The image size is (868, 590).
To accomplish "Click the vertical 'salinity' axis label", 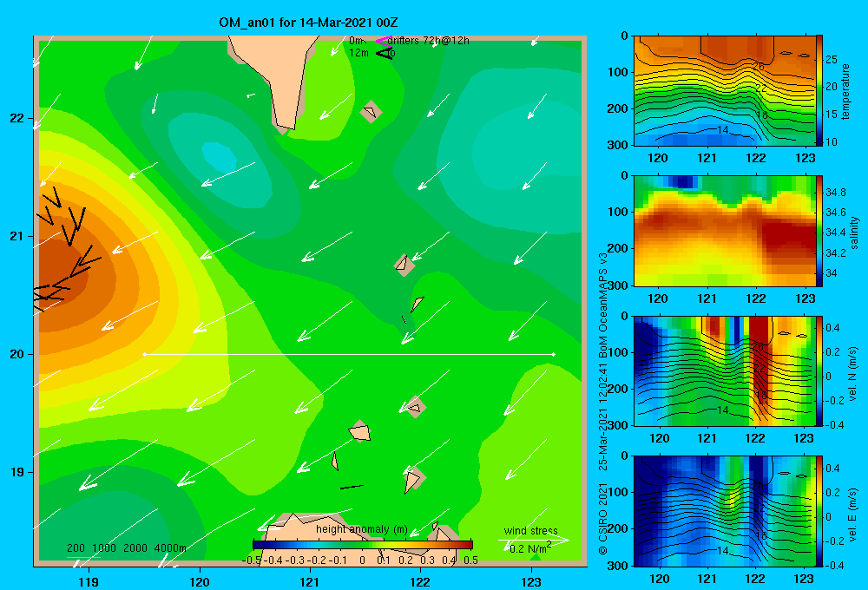I will pyautogui.click(x=854, y=233).
